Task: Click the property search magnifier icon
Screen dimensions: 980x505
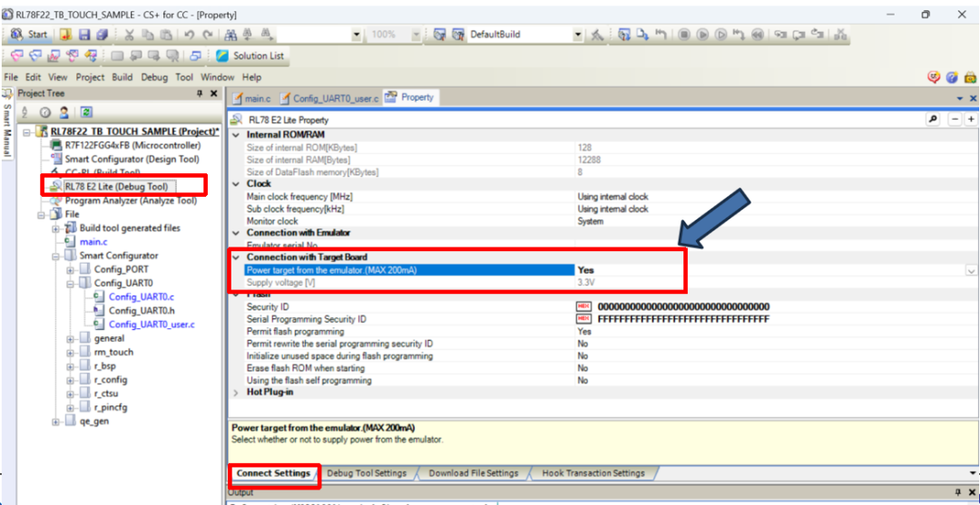Action: [933, 120]
